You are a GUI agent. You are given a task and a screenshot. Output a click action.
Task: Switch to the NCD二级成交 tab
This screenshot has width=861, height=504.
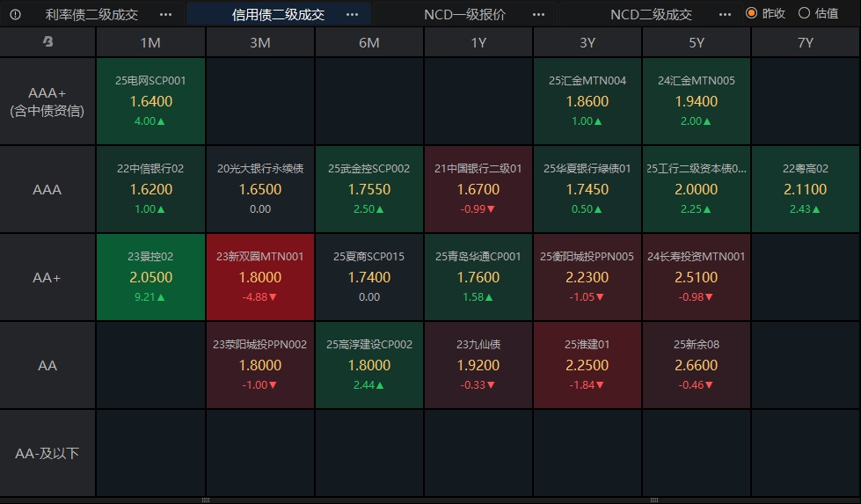coord(651,14)
